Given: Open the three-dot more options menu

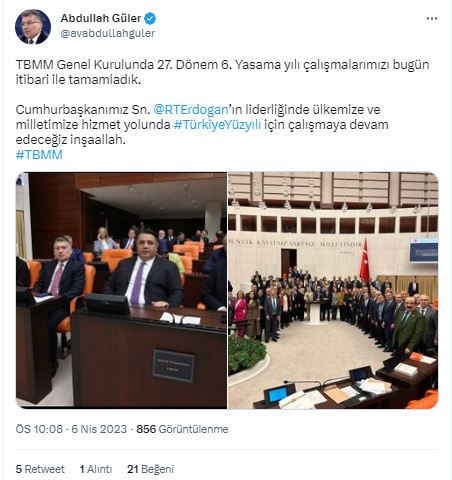Looking at the screenshot, I should point(432,19).
